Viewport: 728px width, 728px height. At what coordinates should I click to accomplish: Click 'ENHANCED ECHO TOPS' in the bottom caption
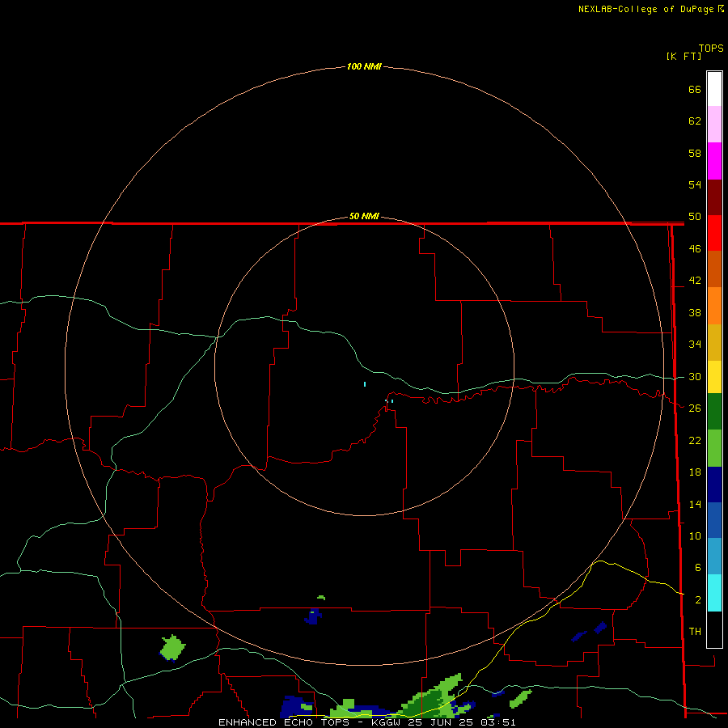pos(283,722)
